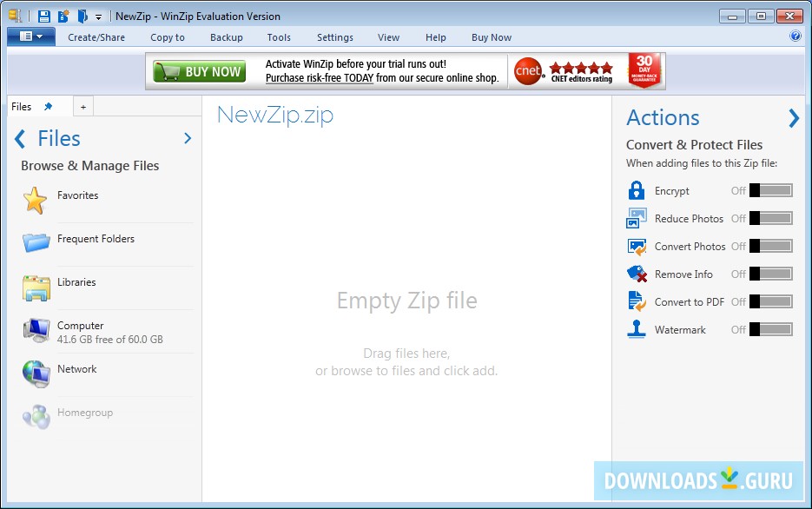
Task: Click the Encrypt label text
Action: click(671, 191)
